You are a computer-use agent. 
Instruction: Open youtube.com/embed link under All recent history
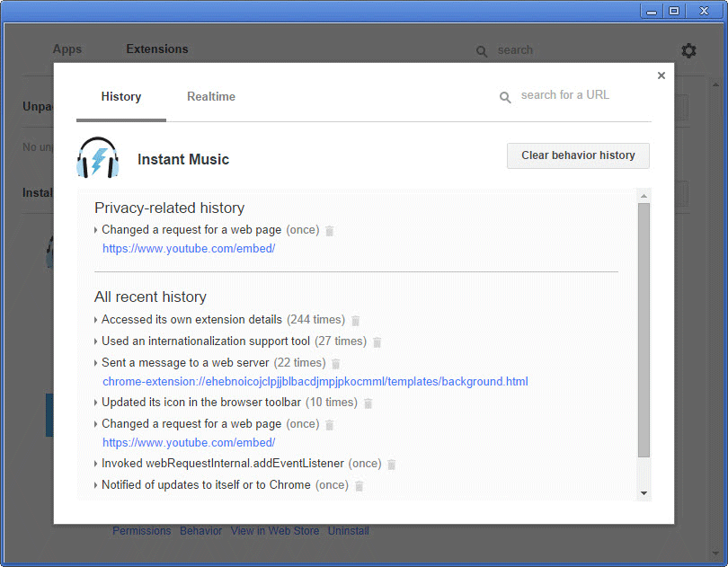pyautogui.click(x=189, y=443)
